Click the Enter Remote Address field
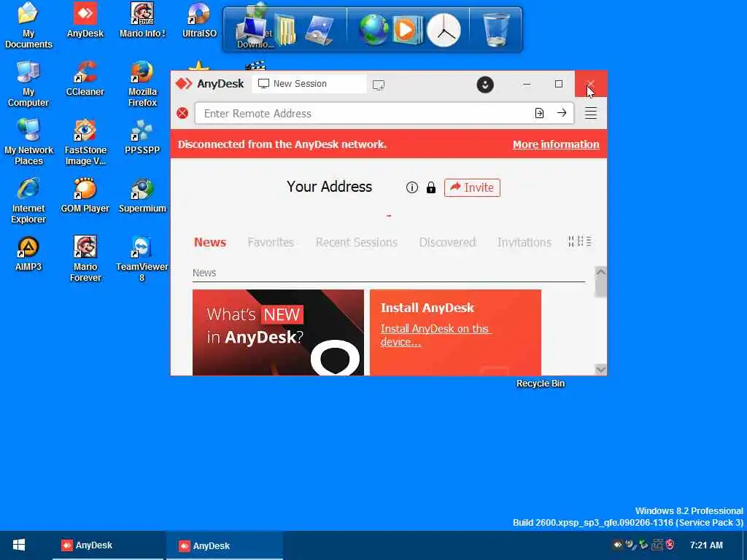The image size is (747, 560). pyautogui.click(x=384, y=113)
